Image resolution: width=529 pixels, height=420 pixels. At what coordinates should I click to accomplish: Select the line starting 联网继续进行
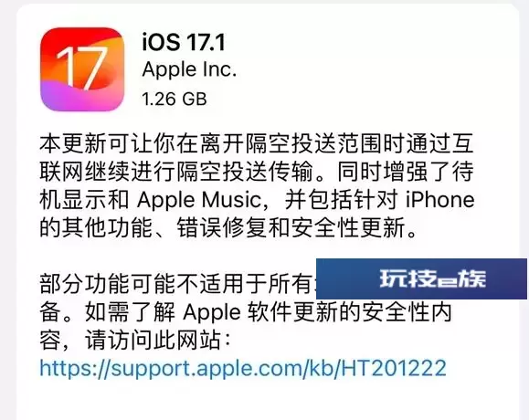257,172
